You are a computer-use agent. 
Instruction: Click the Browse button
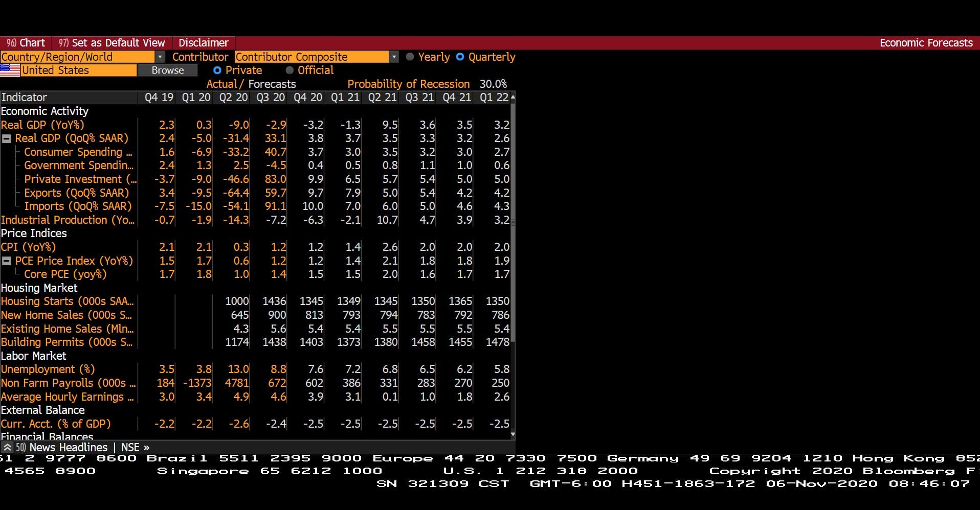pyautogui.click(x=167, y=71)
